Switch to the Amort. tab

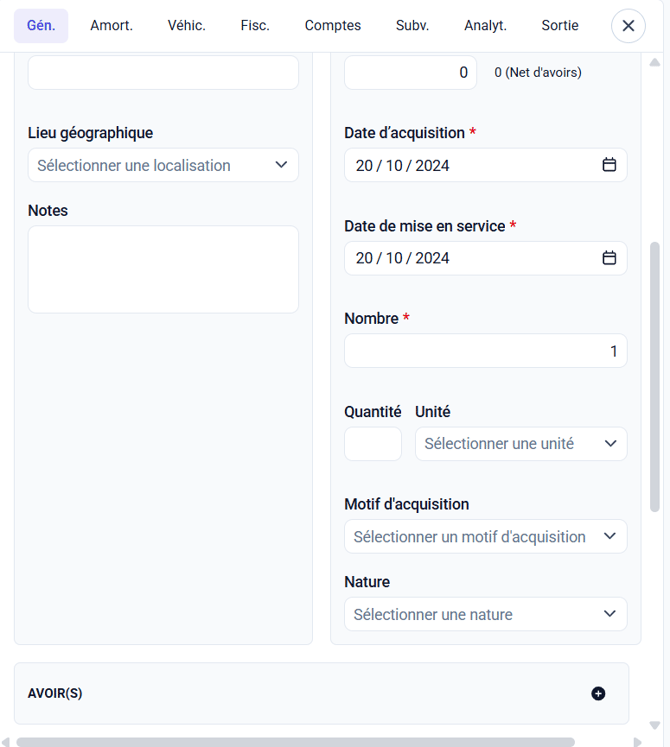click(x=111, y=26)
